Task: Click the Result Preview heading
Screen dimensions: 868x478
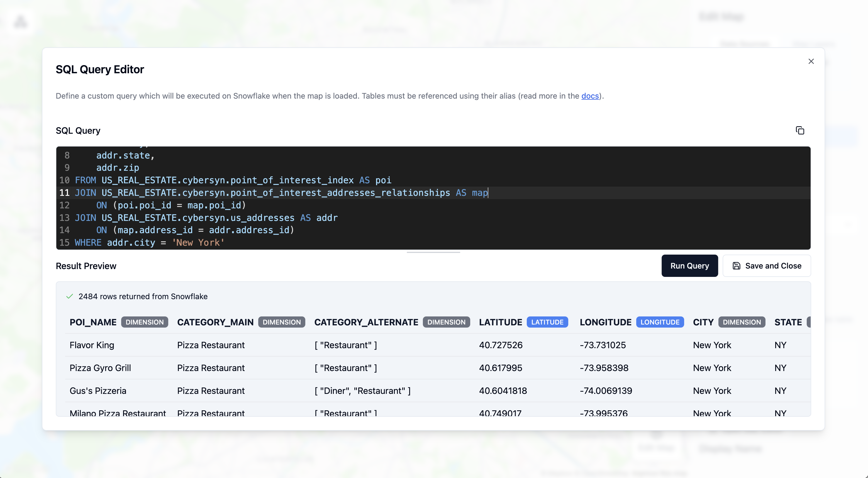Action: (x=86, y=266)
